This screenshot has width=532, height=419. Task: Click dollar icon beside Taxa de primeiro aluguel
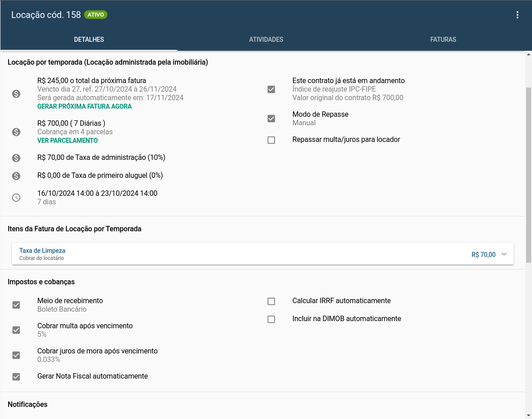pyautogui.click(x=16, y=176)
